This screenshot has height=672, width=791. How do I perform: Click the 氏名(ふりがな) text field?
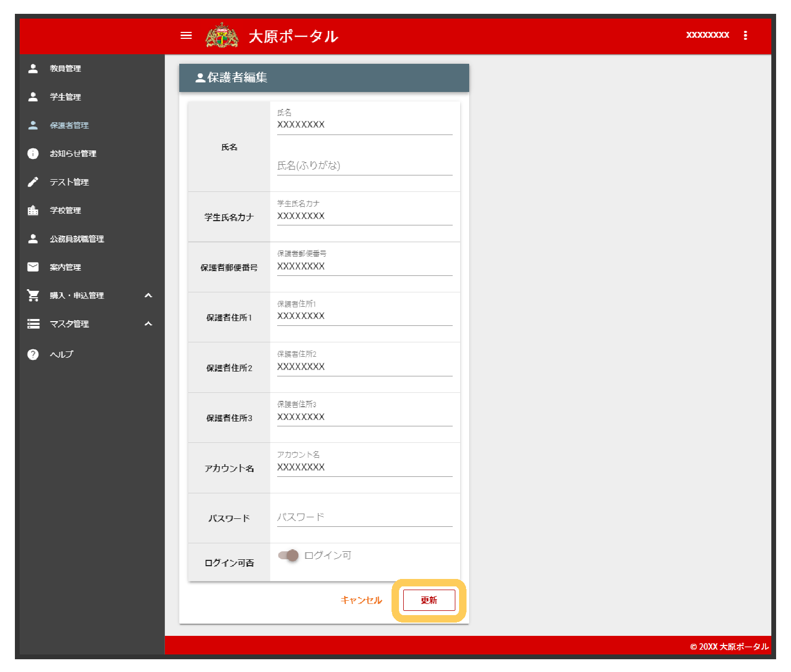[x=364, y=166]
